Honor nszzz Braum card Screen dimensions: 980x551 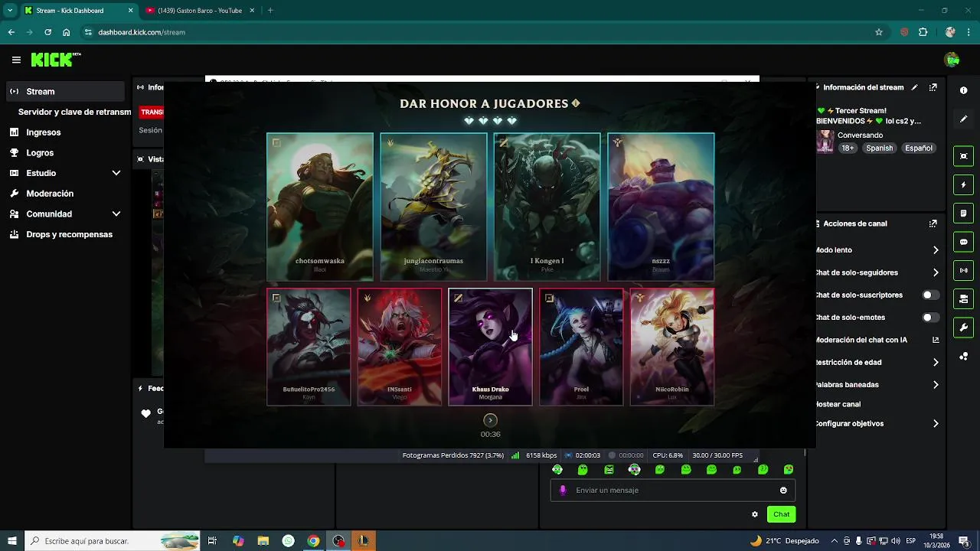tap(661, 207)
